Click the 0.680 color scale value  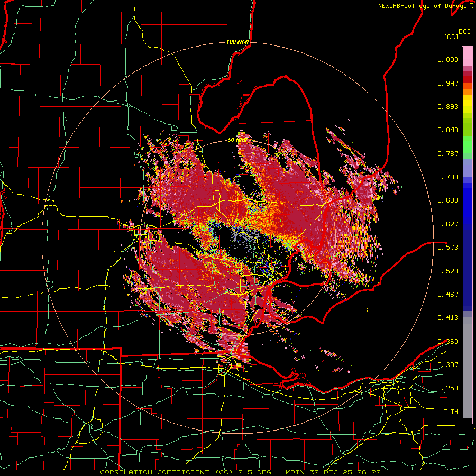pos(448,200)
